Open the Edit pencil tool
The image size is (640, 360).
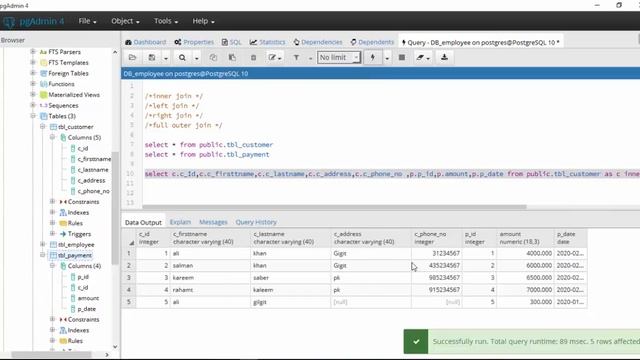272,58
